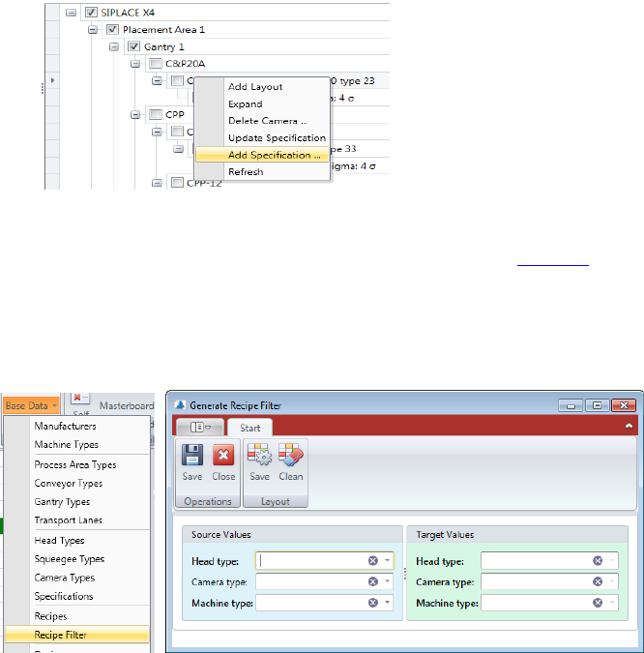Clear the Source Camera type field
Viewport: 644px width, 653px height.
click(x=373, y=581)
